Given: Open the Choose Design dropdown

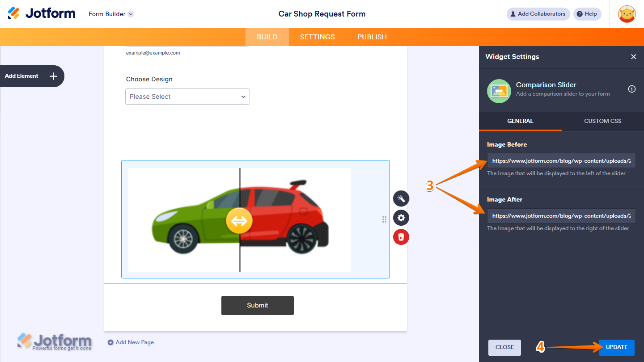Looking at the screenshot, I should click(x=187, y=97).
